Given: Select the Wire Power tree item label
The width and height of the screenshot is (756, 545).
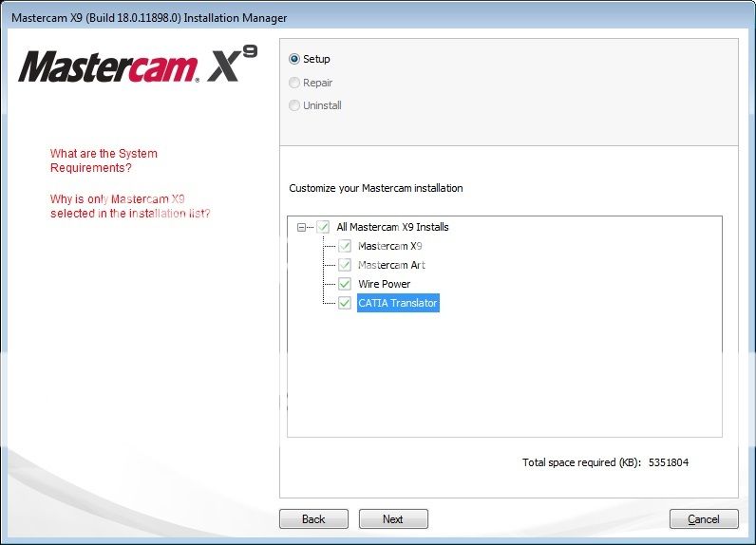Looking at the screenshot, I should pos(384,284).
